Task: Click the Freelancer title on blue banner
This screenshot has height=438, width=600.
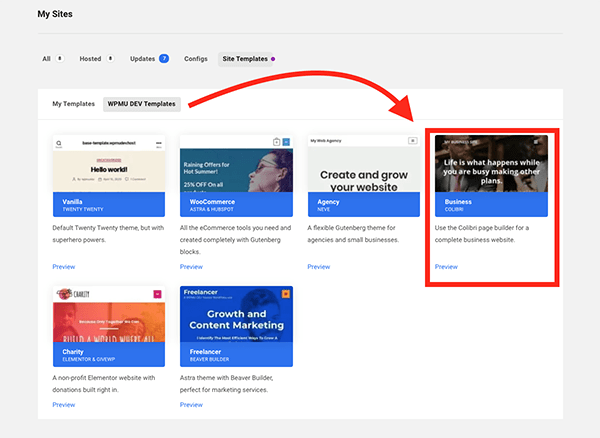Action: coord(205,352)
